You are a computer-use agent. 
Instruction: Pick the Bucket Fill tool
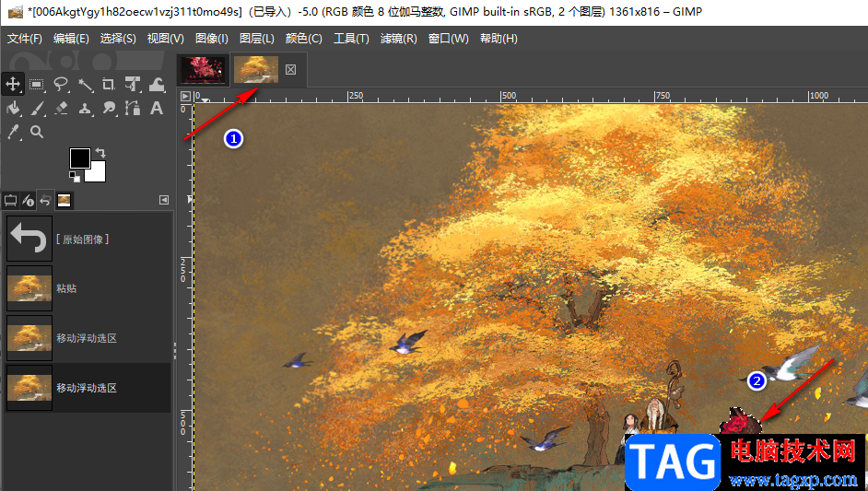pyautogui.click(x=13, y=108)
